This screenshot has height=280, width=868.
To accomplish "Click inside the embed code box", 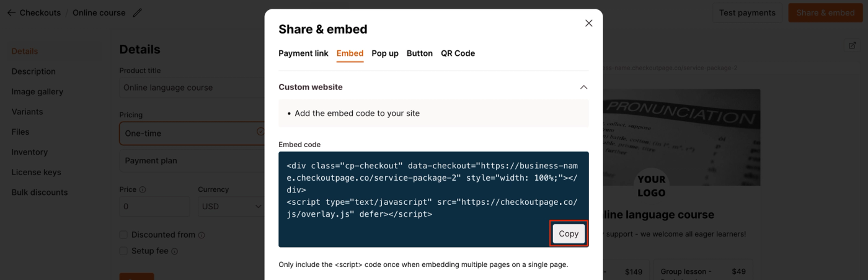I will pos(433,199).
